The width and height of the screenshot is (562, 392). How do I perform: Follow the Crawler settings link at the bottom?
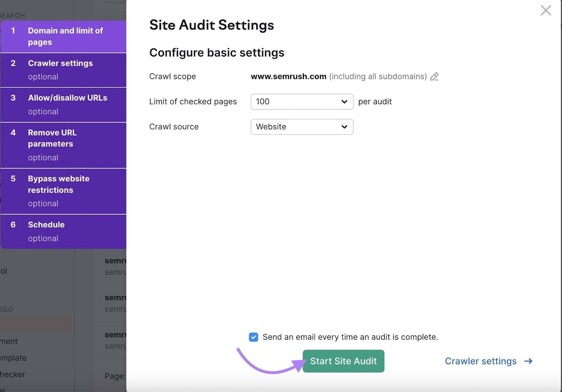(481, 361)
